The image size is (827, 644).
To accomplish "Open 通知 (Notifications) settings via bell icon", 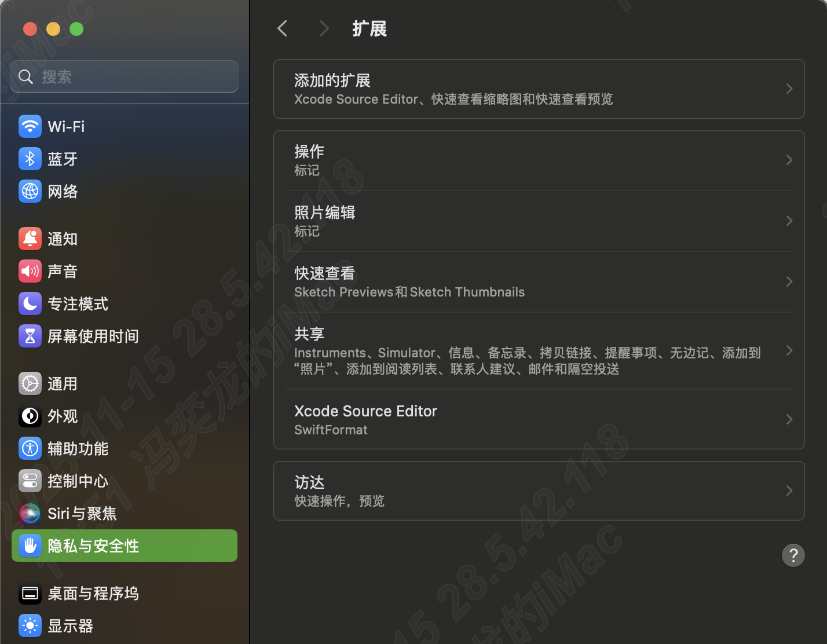I will tap(30, 239).
